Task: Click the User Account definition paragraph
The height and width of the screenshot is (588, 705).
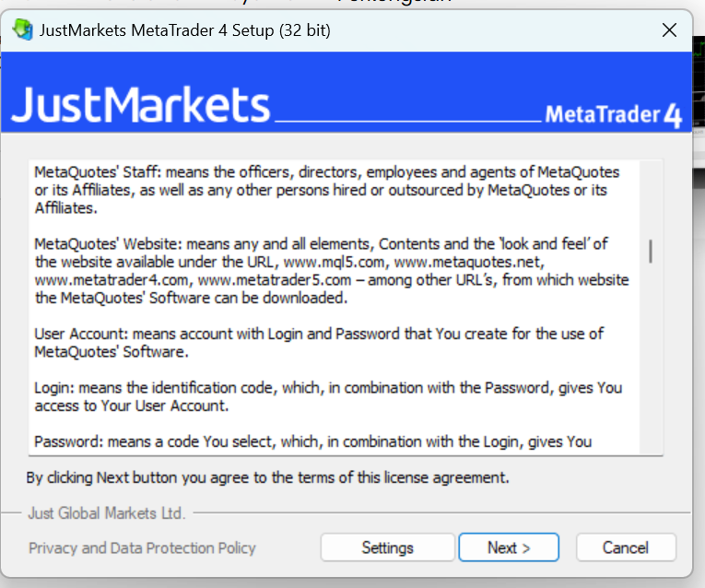Action: click(x=319, y=343)
